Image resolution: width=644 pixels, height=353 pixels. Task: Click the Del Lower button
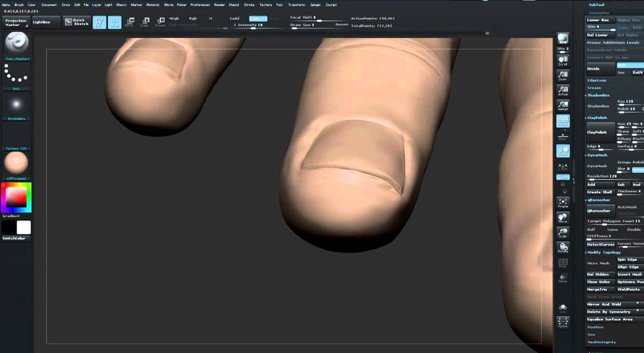click(x=600, y=35)
